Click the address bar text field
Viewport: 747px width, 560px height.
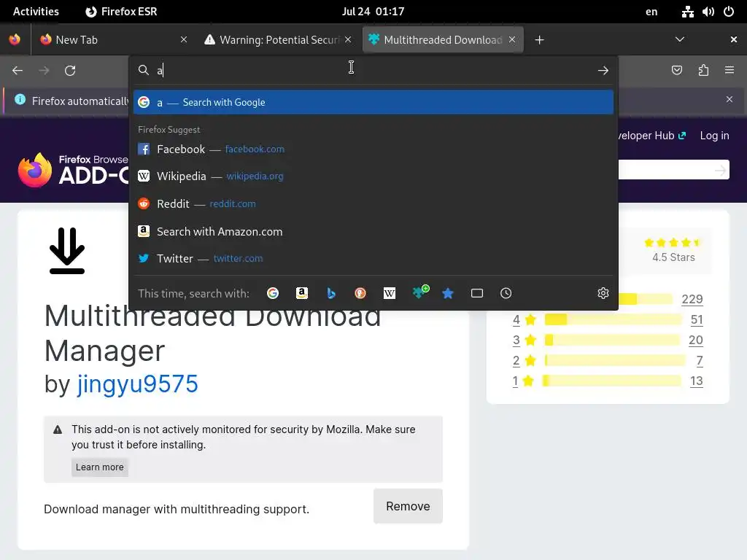(374, 71)
